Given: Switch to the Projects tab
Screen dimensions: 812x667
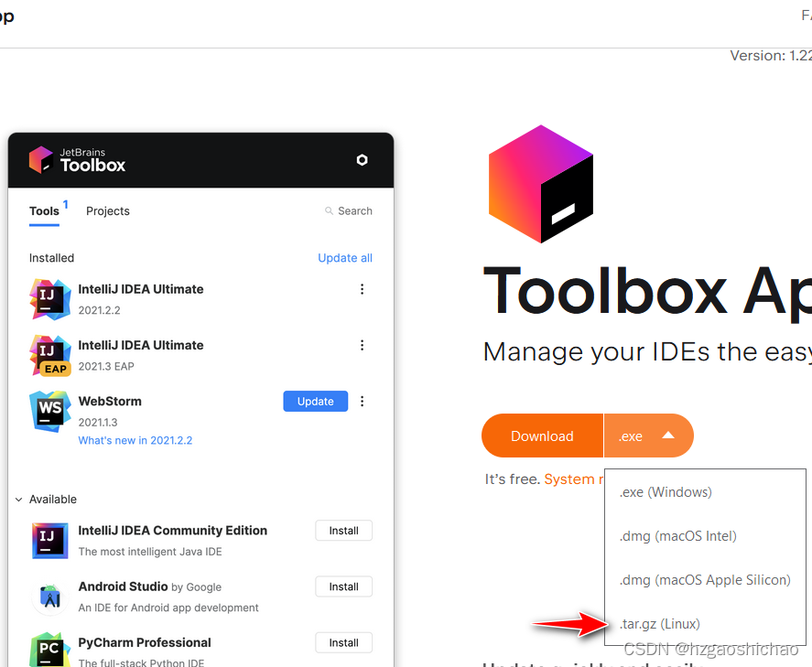Looking at the screenshot, I should [x=108, y=211].
